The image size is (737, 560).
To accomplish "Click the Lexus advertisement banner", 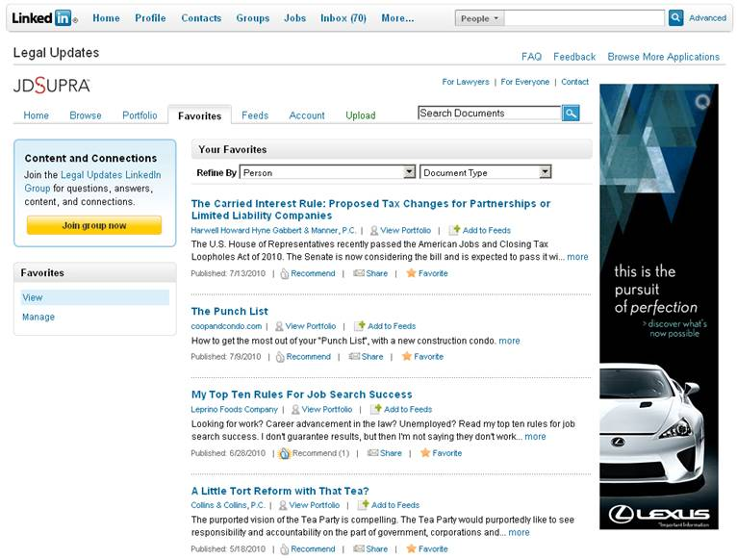I will tap(658, 307).
